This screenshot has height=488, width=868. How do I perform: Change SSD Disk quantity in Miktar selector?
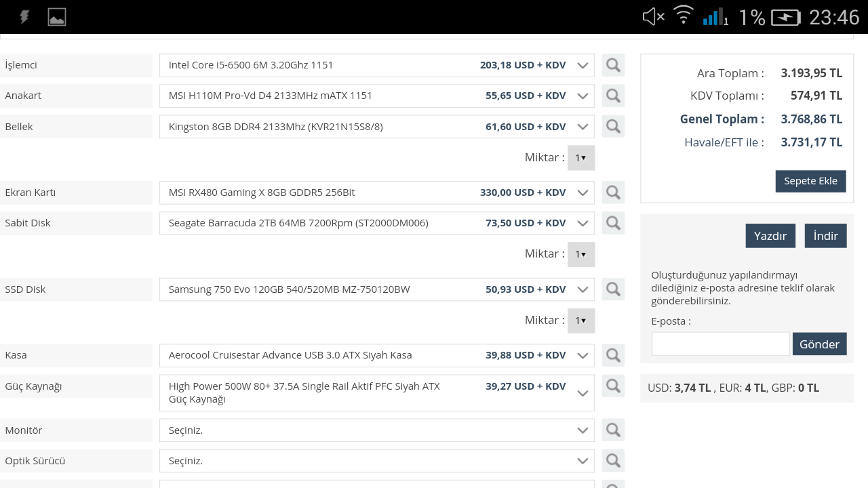coord(581,321)
